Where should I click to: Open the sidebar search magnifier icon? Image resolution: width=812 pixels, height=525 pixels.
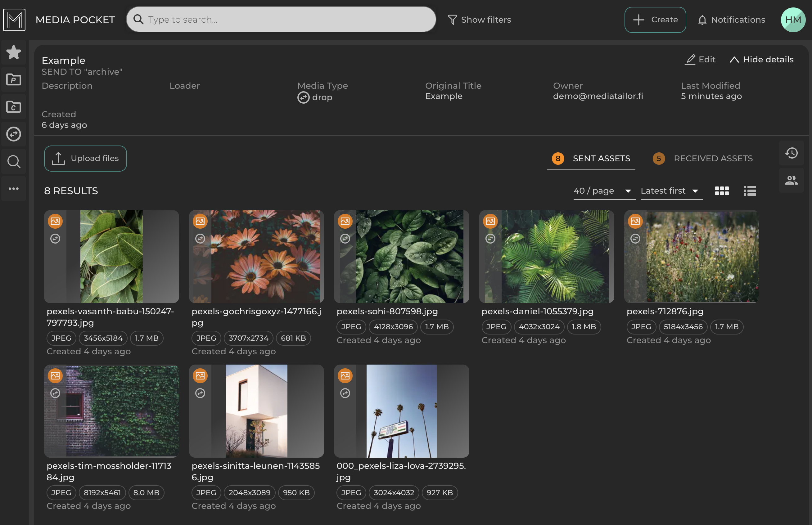point(14,161)
